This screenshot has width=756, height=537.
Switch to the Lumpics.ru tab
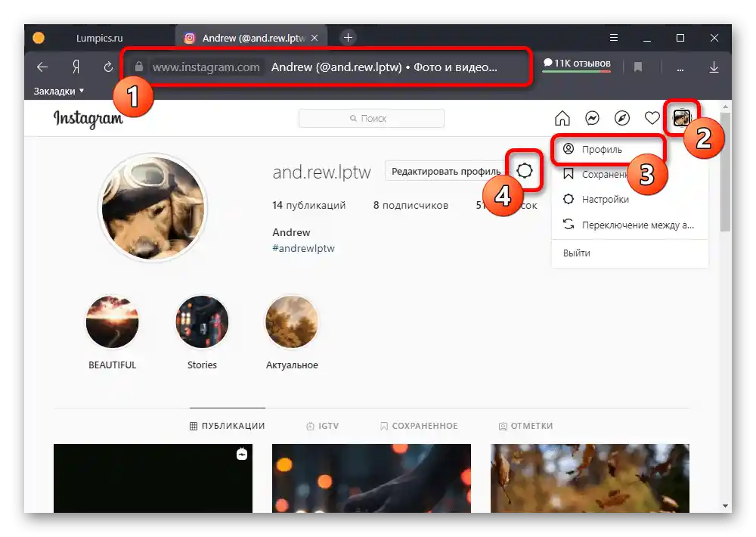[x=99, y=38]
